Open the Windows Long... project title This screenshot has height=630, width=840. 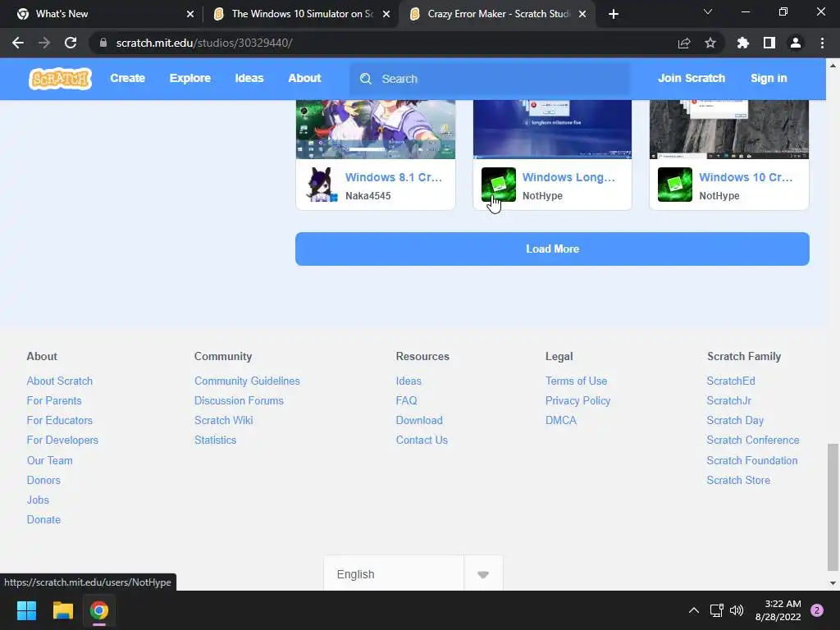point(568,177)
